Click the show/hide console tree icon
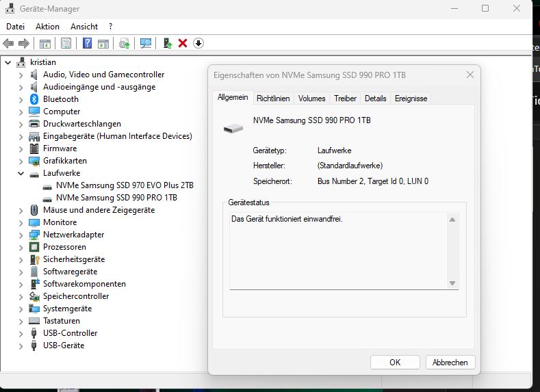 coord(45,43)
